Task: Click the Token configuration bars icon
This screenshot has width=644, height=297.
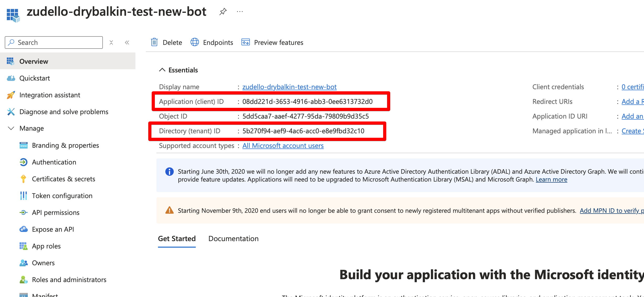Action: click(23, 196)
